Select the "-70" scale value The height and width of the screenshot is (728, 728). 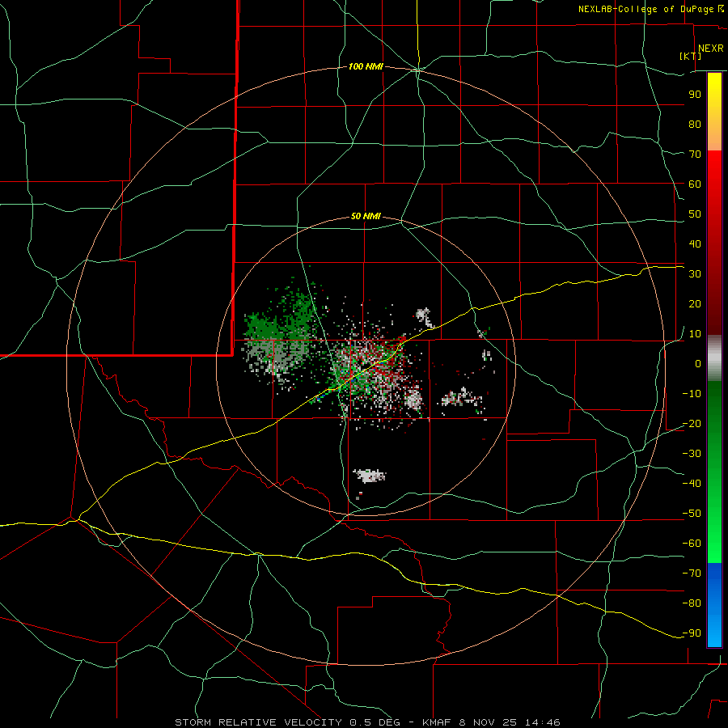[692, 574]
